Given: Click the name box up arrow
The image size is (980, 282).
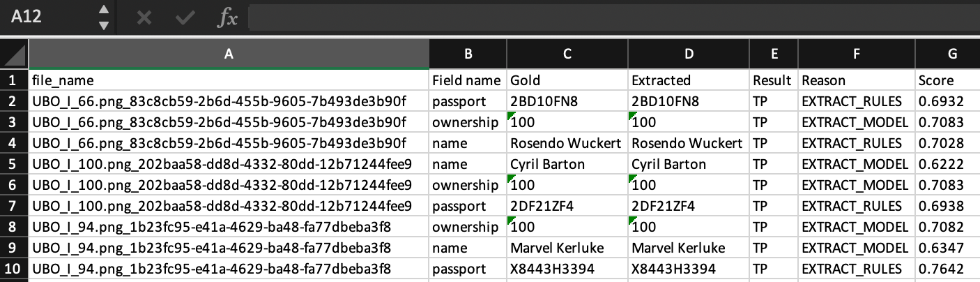Looking at the screenshot, I should click(104, 10).
